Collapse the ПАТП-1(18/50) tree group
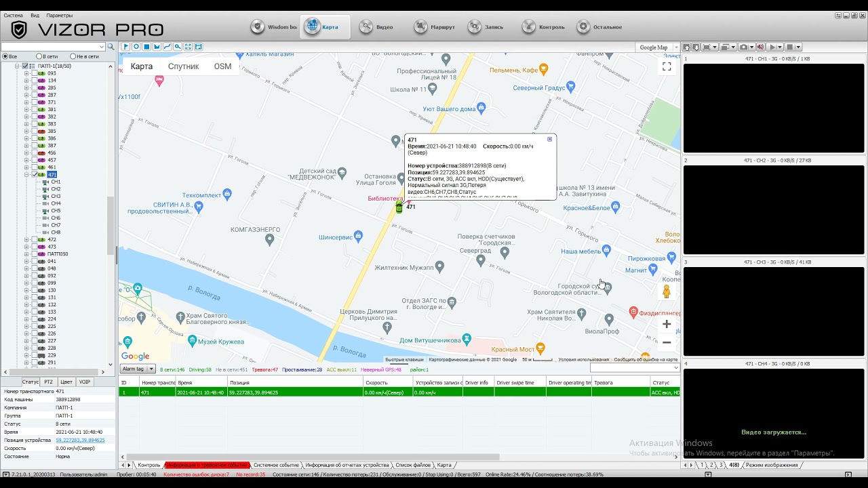The height and width of the screenshot is (488, 868). point(17,66)
